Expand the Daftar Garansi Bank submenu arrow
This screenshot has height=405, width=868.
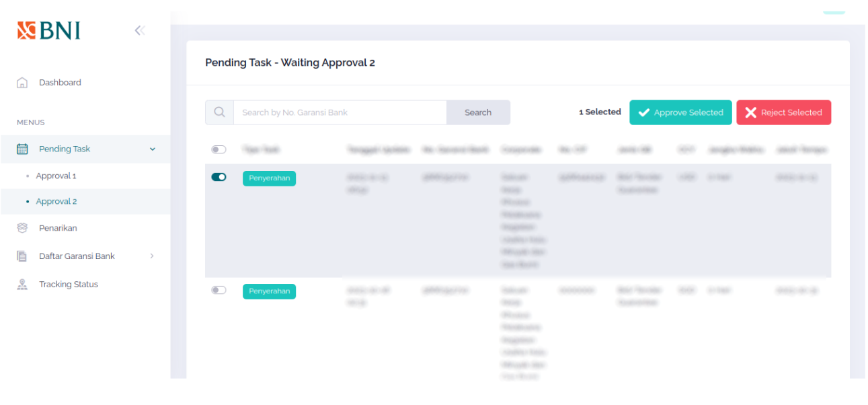(x=152, y=256)
